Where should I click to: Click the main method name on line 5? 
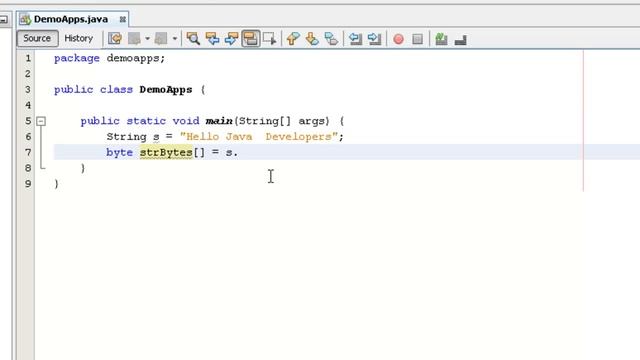[x=219, y=121]
